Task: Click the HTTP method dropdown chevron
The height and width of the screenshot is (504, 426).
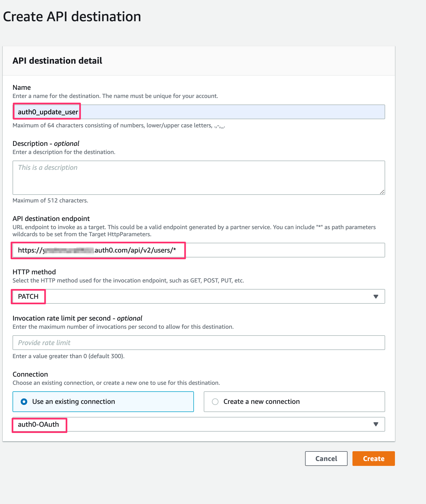Action: click(x=376, y=296)
